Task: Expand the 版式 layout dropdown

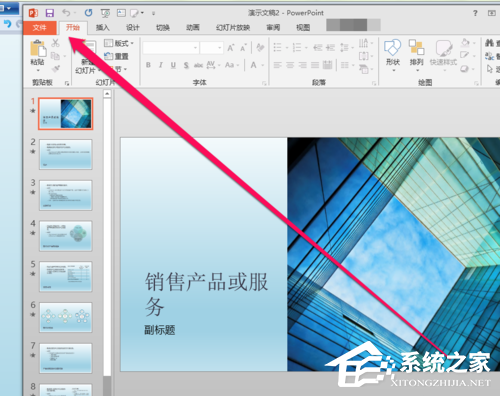Action: point(119,43)
